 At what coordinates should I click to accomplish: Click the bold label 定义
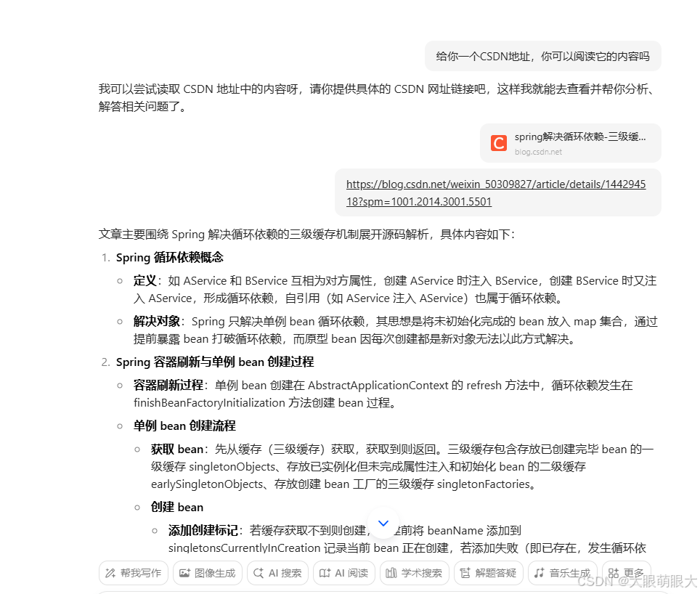point(145,281)
